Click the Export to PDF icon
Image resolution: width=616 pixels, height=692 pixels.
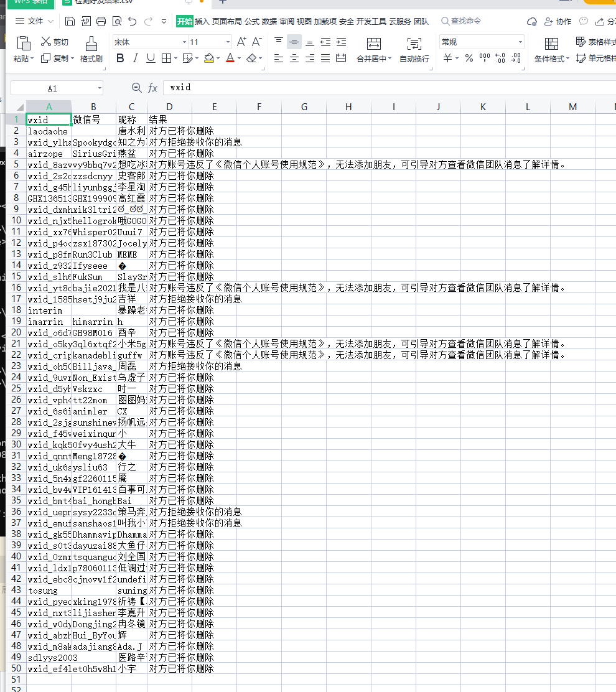tap(86, 21)
